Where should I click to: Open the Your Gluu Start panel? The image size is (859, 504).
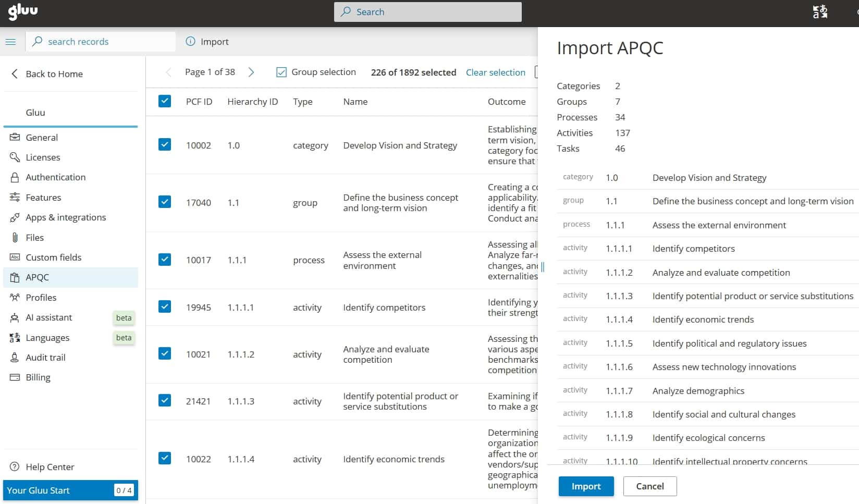[x=70, y=490]
